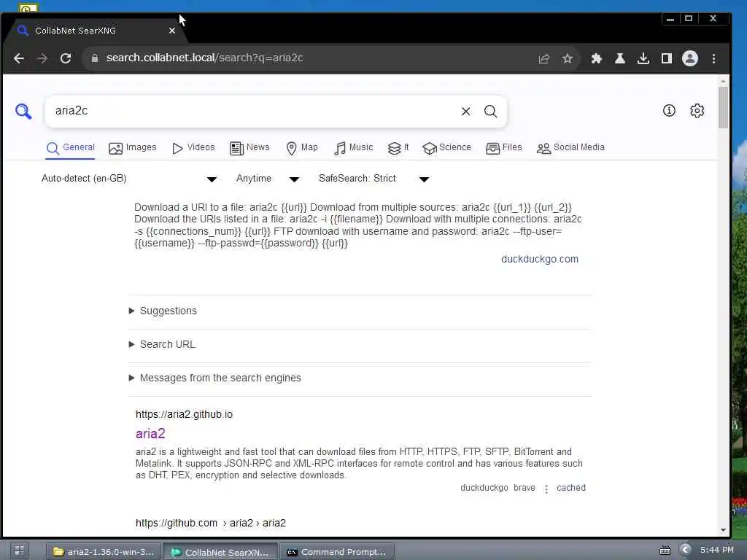The image size is (747, 560).
Task: Click the scrollbar down arrow
Action: click(x=723, y=530)
